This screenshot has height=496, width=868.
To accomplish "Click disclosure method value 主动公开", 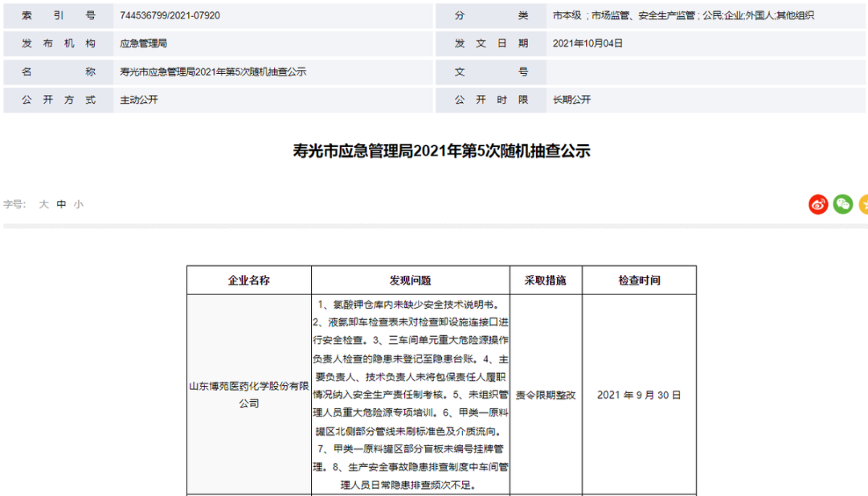I will tap(139, 100).
